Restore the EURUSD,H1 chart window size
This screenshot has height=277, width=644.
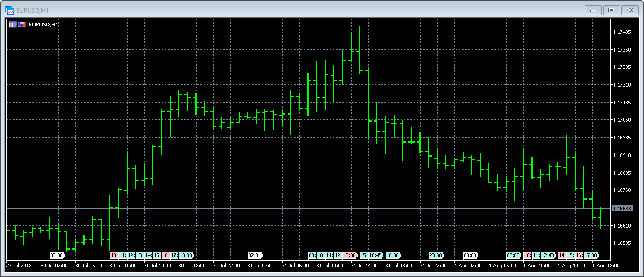(611, 10)
